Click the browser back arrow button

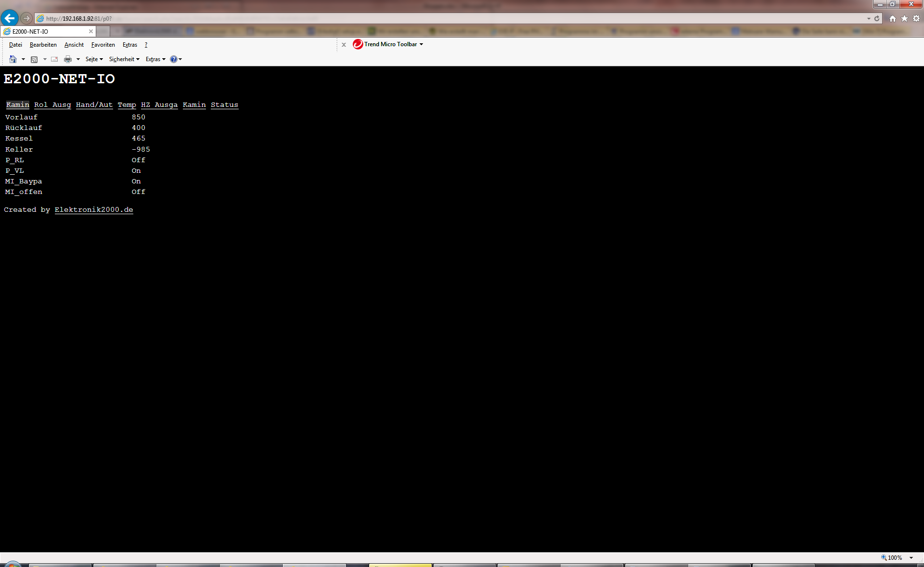(x=10, y=18)
